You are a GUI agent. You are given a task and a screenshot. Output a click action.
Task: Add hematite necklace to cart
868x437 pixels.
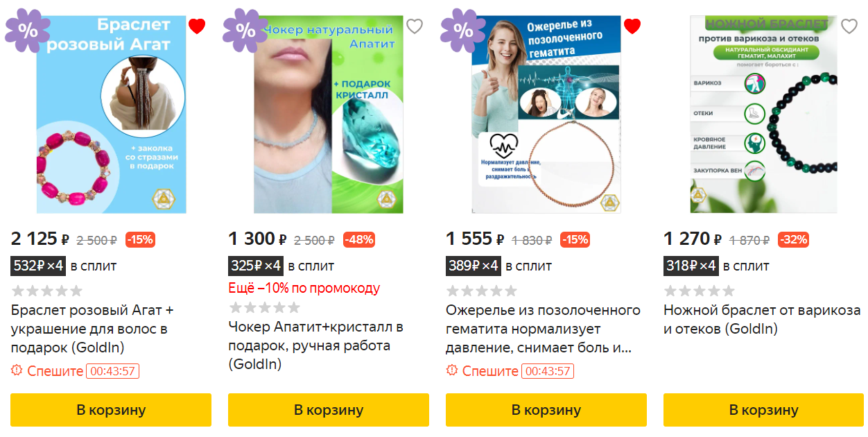pos(546,410)
